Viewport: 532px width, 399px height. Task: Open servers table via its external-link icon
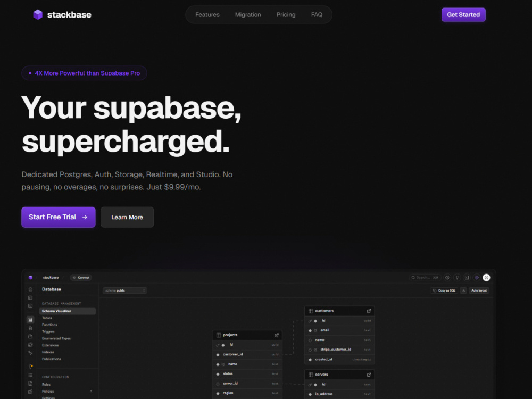coord(369,375)
